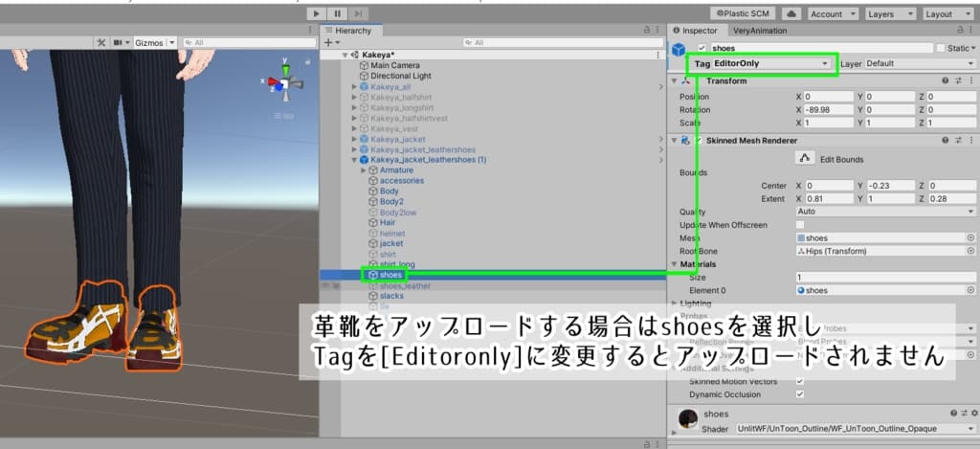Toggle Skinned Mesh Renderer enabled checkbox
The width and height of the screenshot is (980, 449).
[x=700, y=141]
